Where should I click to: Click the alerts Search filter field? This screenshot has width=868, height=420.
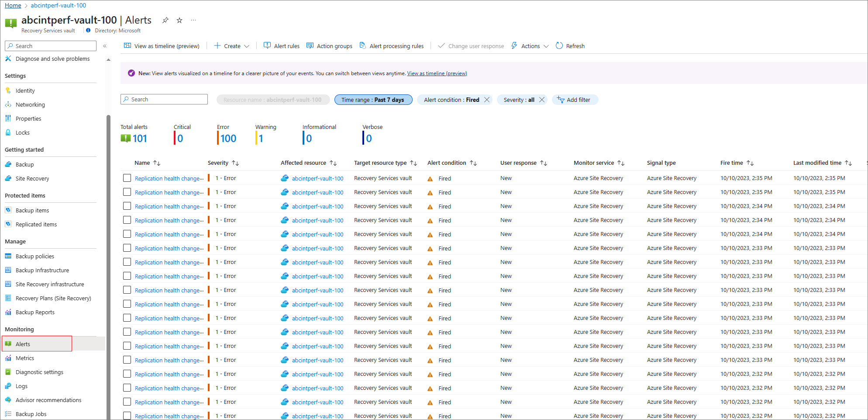(x=164, y=99)
